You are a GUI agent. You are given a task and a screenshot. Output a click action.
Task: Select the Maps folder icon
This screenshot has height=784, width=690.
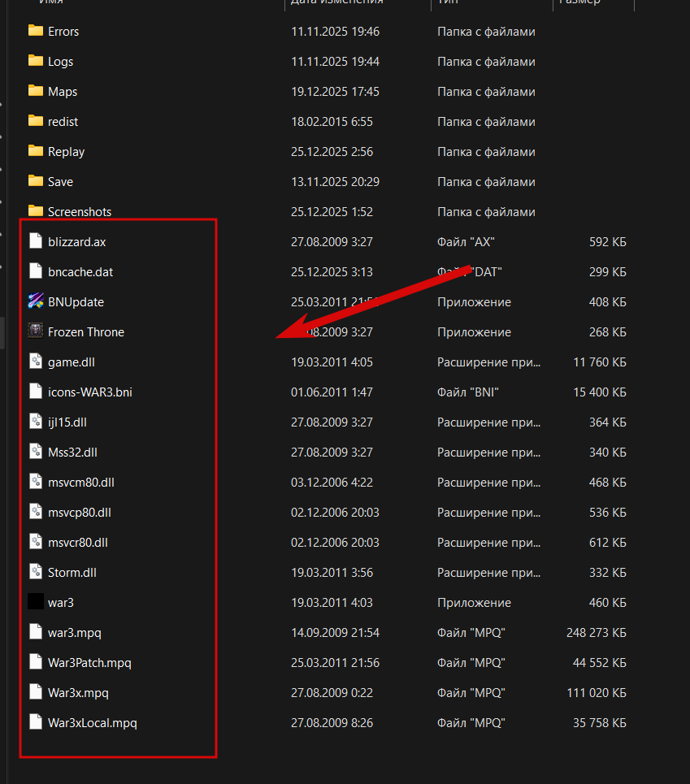36,91
